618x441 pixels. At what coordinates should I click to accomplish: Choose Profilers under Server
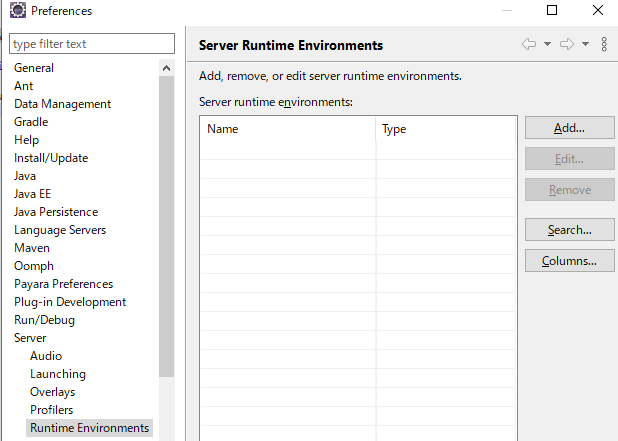click(51, 410)
